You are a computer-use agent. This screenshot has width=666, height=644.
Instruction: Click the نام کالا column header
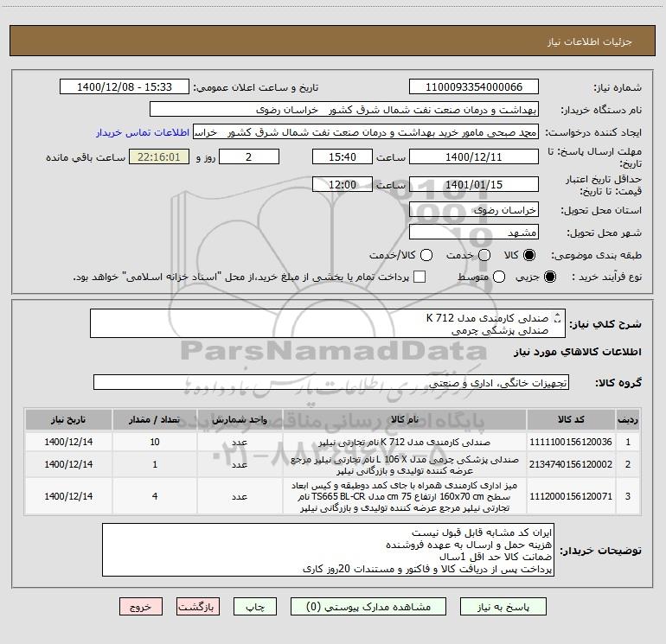tap(405, 419)
